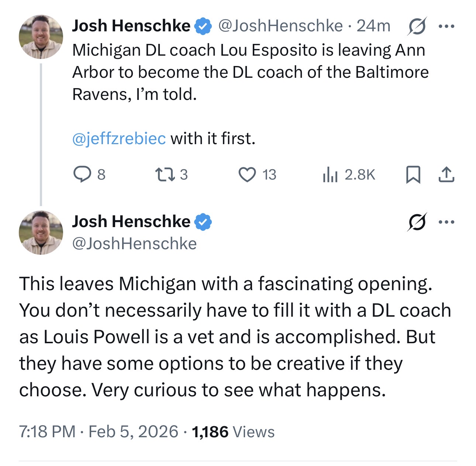The height and width of the screenshot is (466, 476).
Task: Click the 1,186 Views count
Action: pos(233,431)
